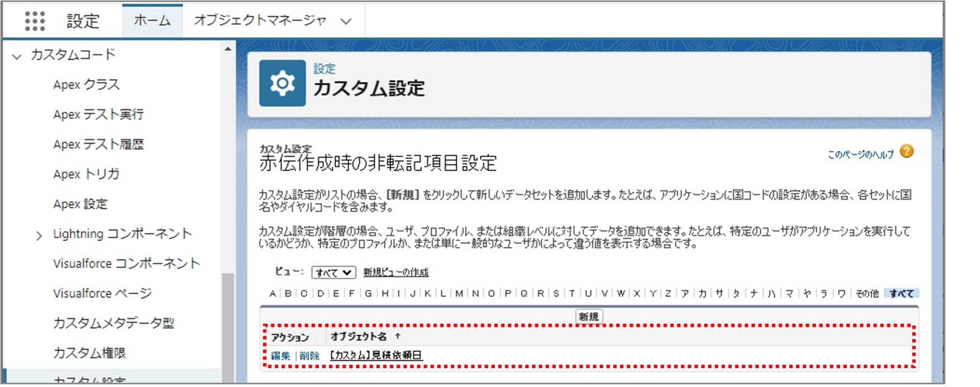The height and width of the screenshot is (387, 980).
Task: Filter list by letter Z
Action: point(668,293)
